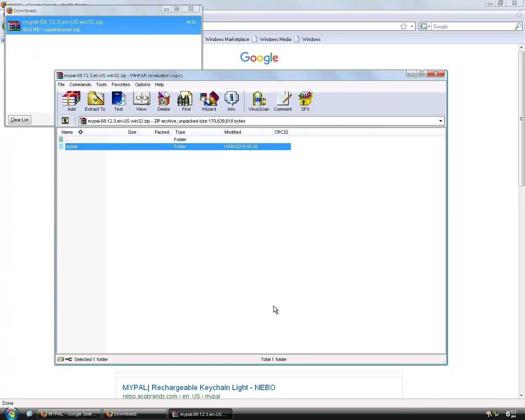
Task: Open the Internet Explorer quick launch icon
Action: click(x=29, y=414)
